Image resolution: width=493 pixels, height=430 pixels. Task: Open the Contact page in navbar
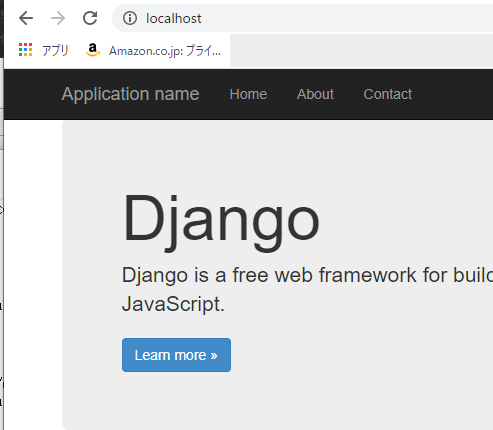[388, 94]
